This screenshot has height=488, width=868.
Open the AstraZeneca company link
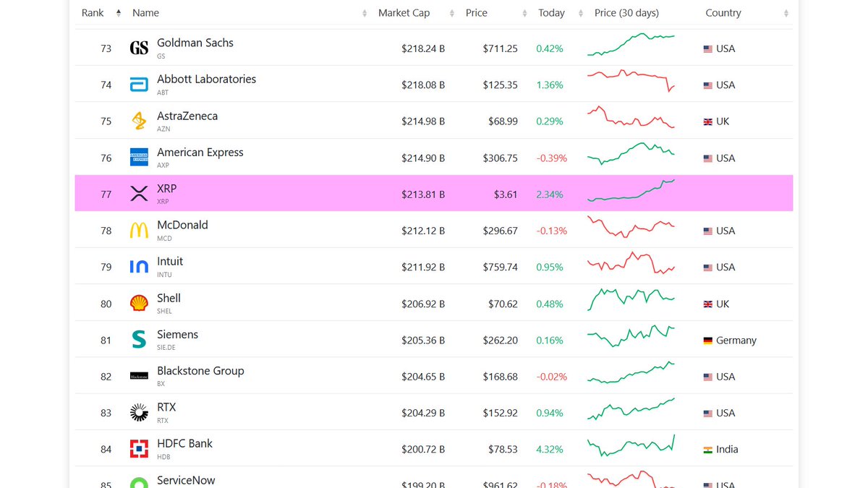187,116
